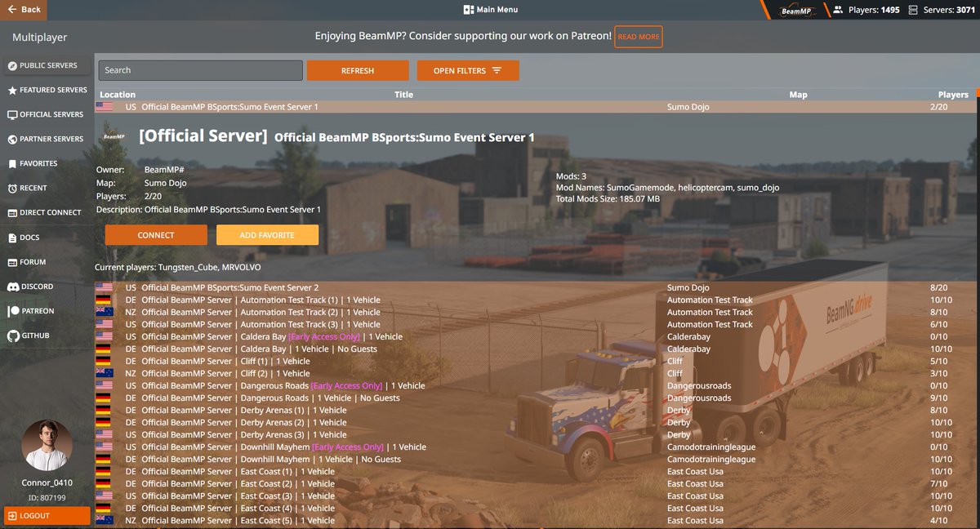Select the Caldera Bay No Guests server
980x529 pixels.
click(x=535, y=349)
